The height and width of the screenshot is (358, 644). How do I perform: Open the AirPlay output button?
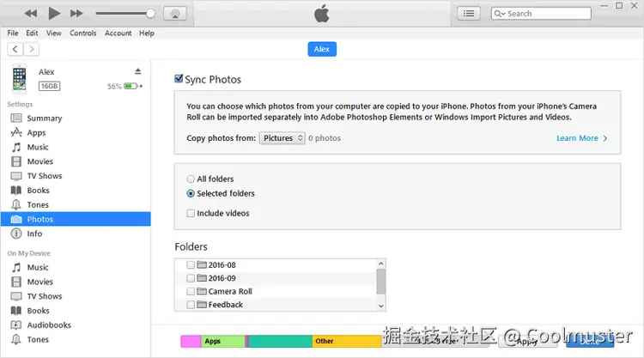tap(175, 14)
